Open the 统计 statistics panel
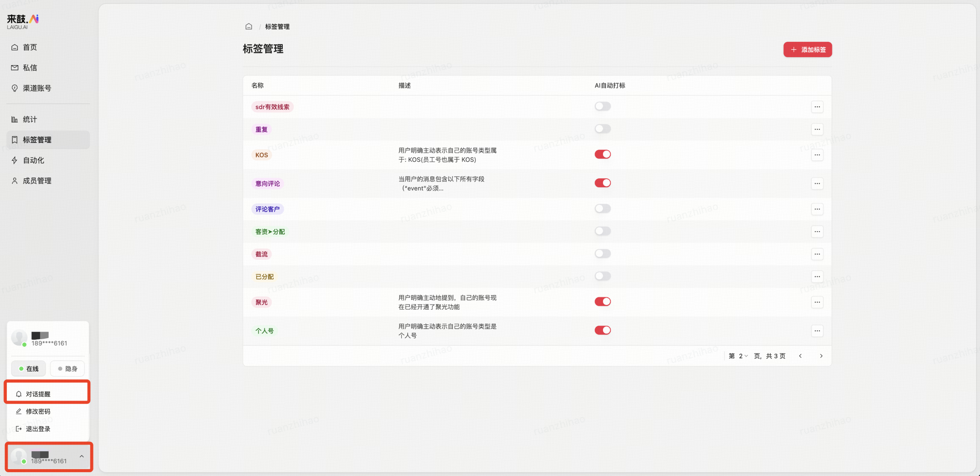This screenshot has height=476, width=980. pos(30,119)
